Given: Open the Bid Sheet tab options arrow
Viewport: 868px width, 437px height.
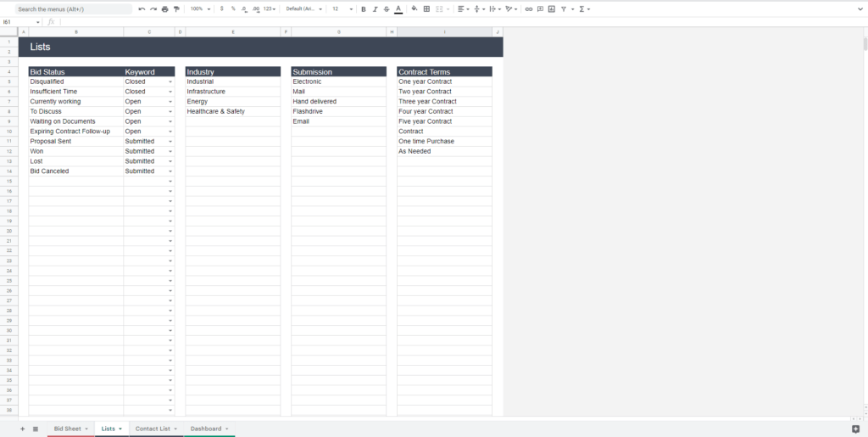Looking at the screenshot, I should point(86,429).
